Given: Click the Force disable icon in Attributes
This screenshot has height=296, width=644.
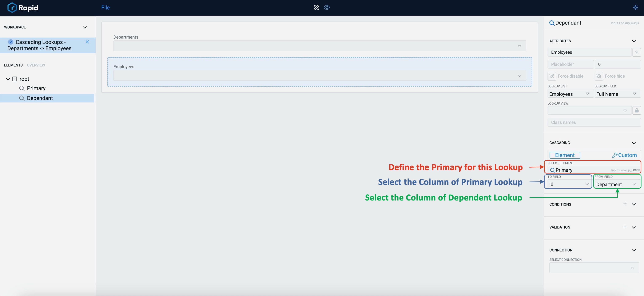Looking at the screenshot, I should tap(552, 76).
